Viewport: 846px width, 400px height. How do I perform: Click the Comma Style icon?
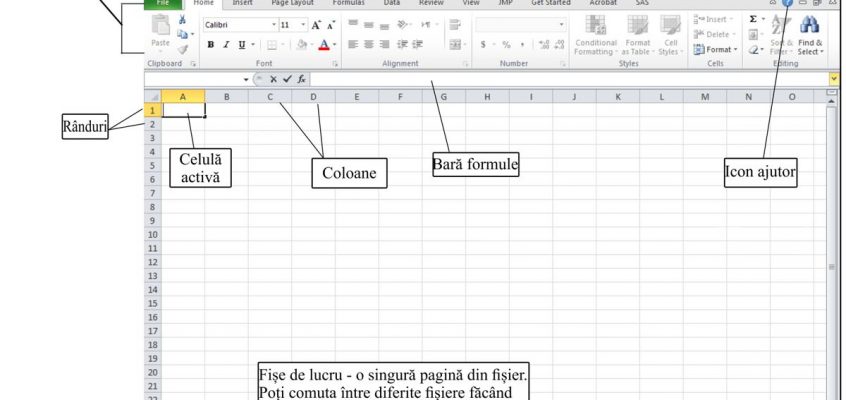(522, 45)
